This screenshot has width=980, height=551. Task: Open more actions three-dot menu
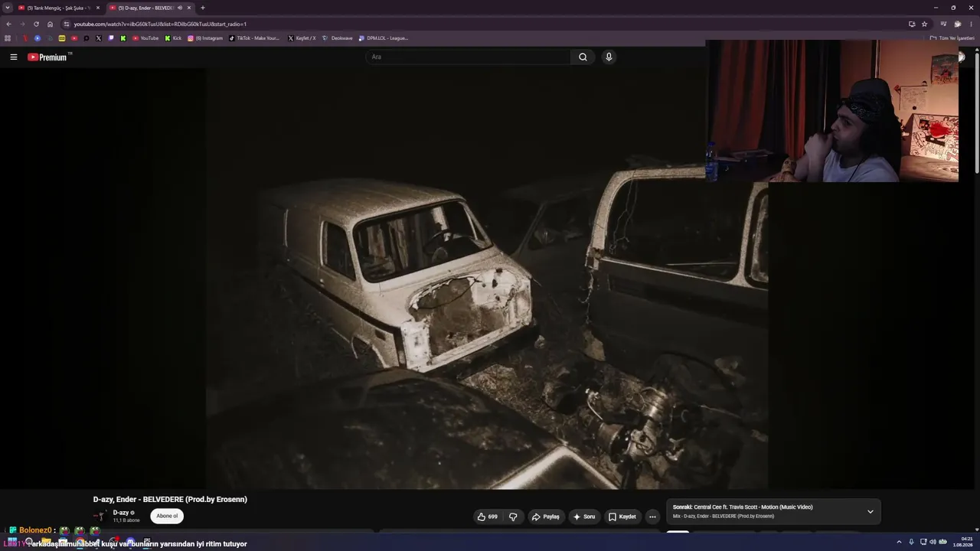[652, 517]
